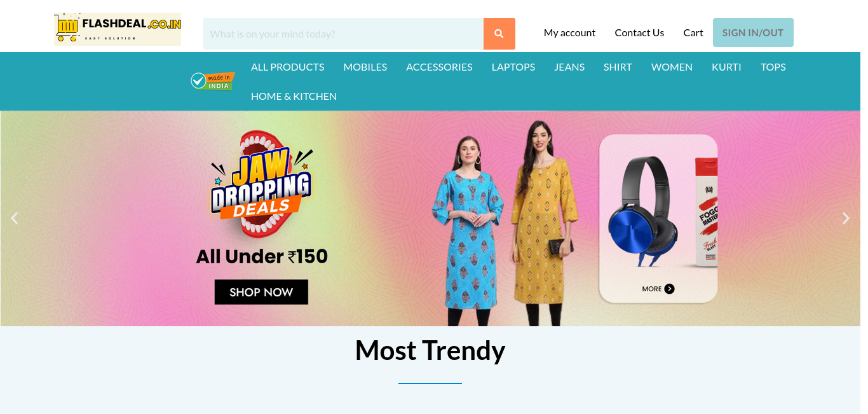Open the Contact Us page
This screenshot has width=868, height=414.
click(x=639, y=32)
